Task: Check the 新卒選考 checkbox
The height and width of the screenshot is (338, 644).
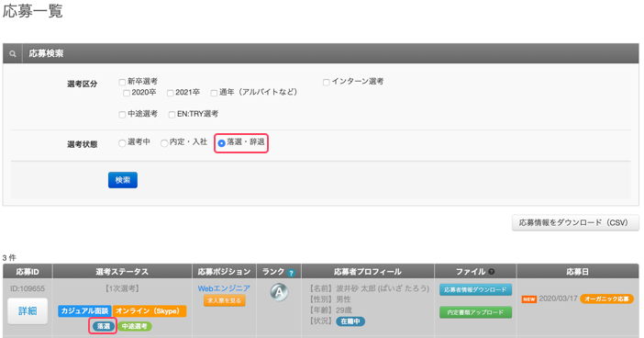Action: (122, 83)
